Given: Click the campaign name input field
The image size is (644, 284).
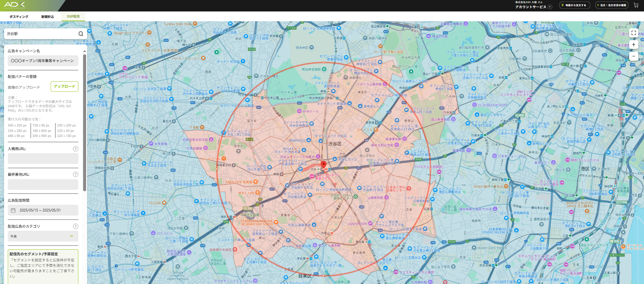Looking at the screenshot, I should pyautogui.click(x=43, y=61).
